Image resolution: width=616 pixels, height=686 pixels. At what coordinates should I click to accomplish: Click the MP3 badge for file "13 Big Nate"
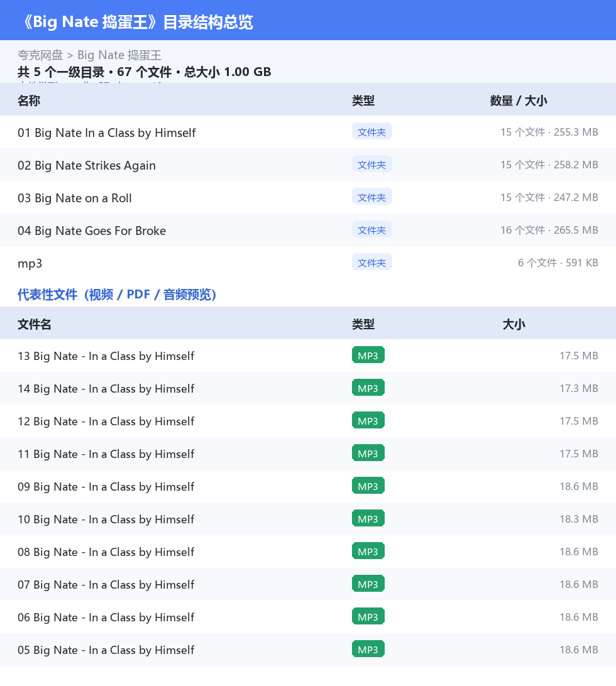click(368, 356)
